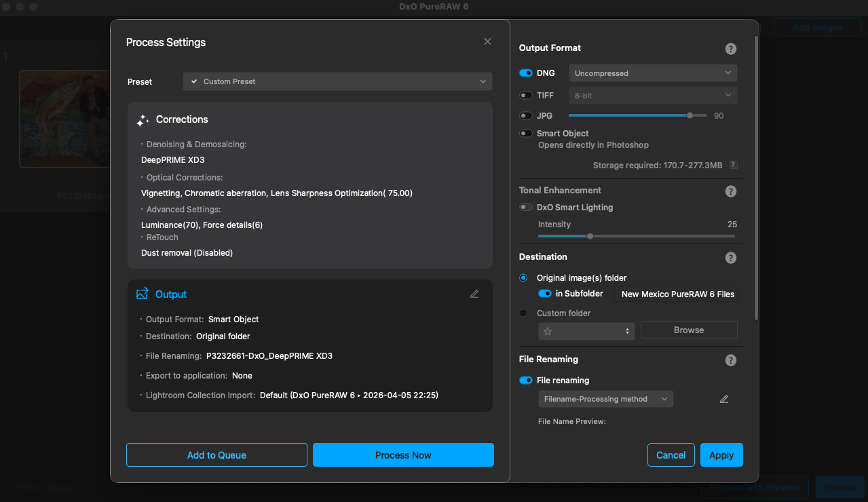Select the P3232661 image thumbnail
Screen dimensions: 868x502
66,119
